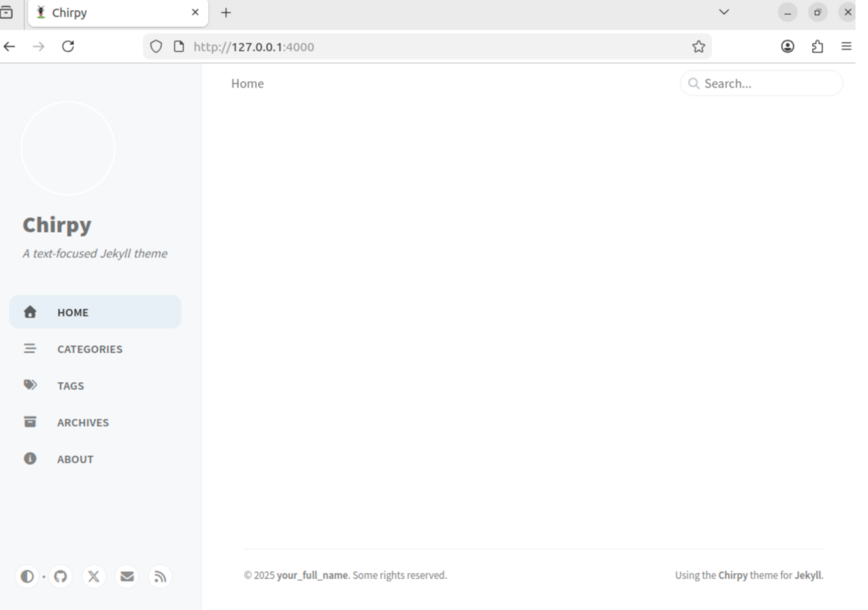Screen dimensions: 868x610
Task: Open the HOME navigation item
Action: pos(95,312)
